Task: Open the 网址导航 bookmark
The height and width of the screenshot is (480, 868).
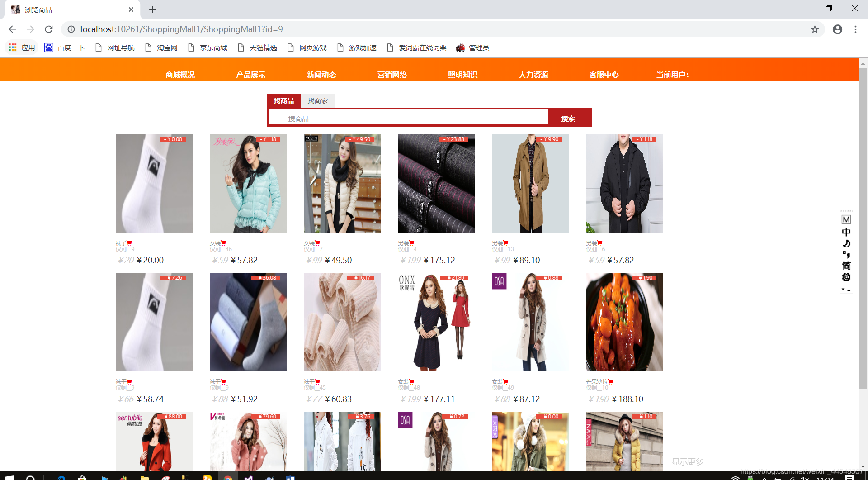Action: click(x=115, y=48)
